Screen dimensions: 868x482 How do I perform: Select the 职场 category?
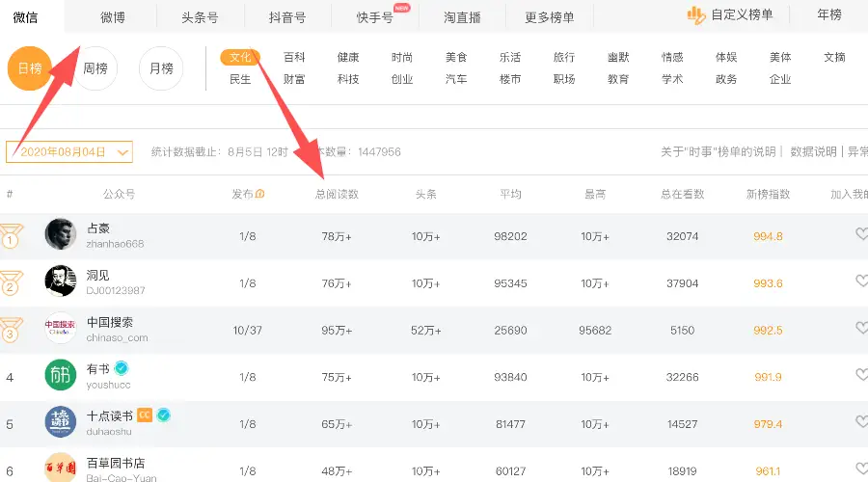(564, 79)
